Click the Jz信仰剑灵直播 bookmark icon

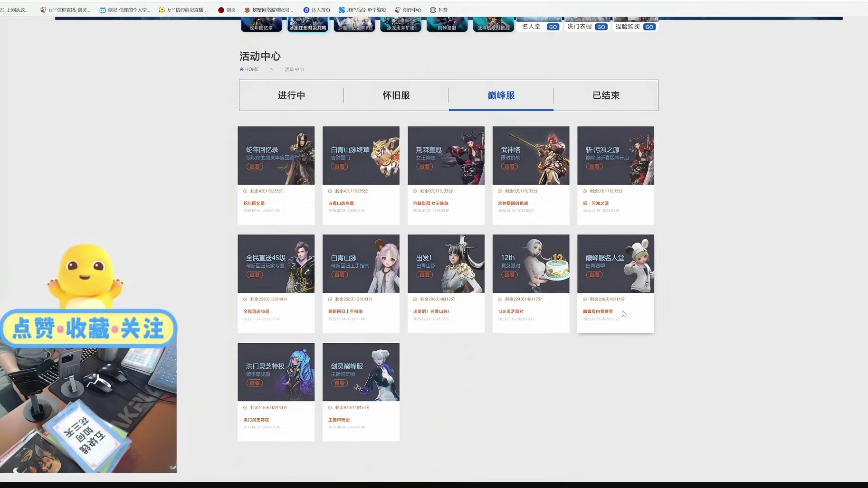click(x=162, y=9)
